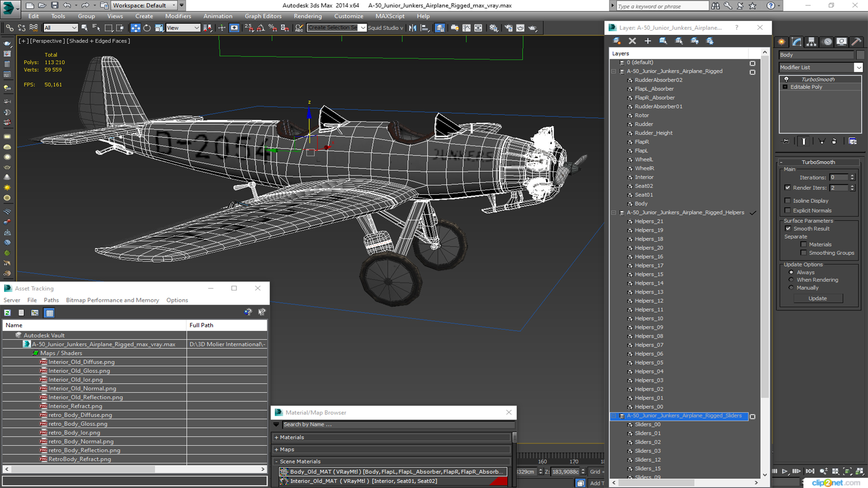868x488 pixels.
Task: Open the View reference coordinate dropdown
Action: coord(183,28)
